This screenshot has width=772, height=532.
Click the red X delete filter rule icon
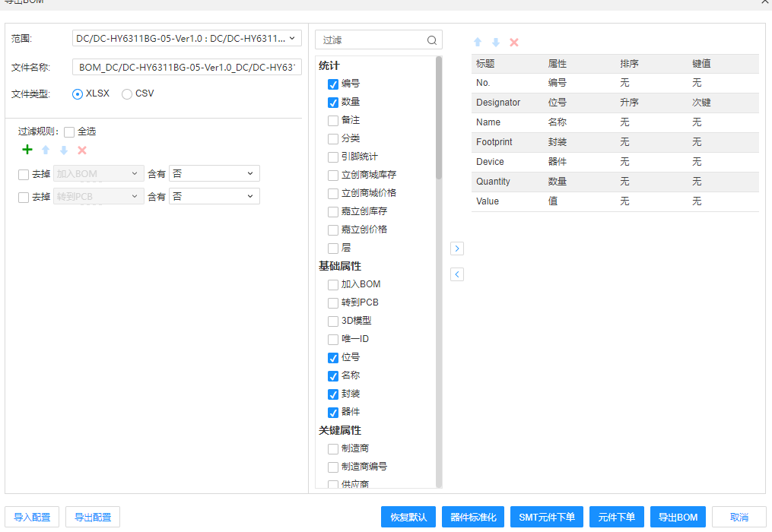click(x=82, y=150)
